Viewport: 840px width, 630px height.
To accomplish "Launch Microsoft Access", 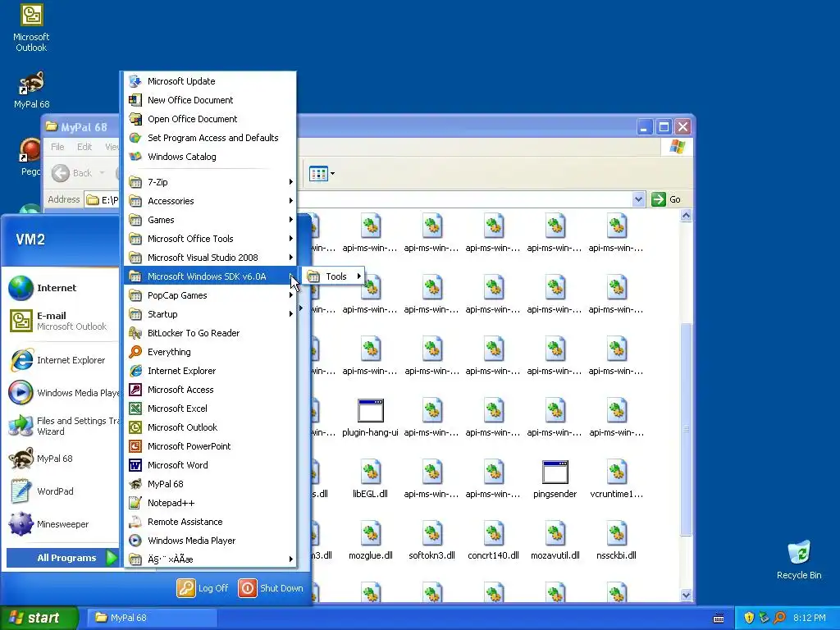I will tap(210, 390).
